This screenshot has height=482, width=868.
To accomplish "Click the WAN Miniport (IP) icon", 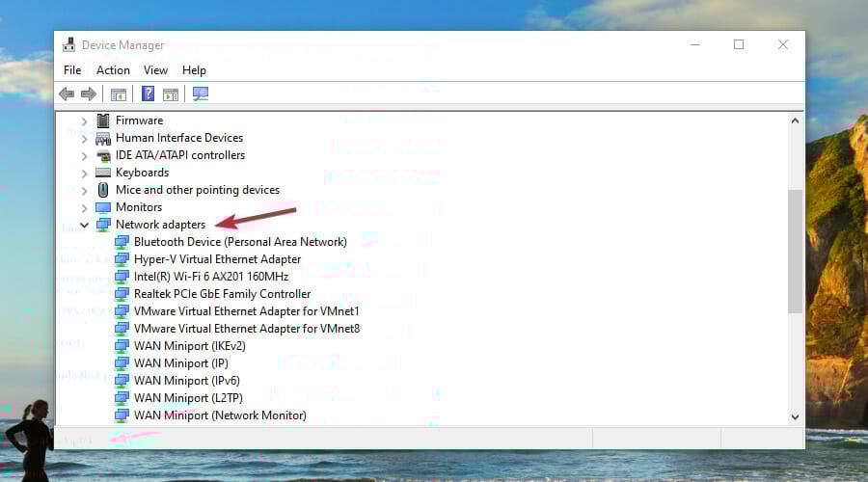I will (122, 363).
